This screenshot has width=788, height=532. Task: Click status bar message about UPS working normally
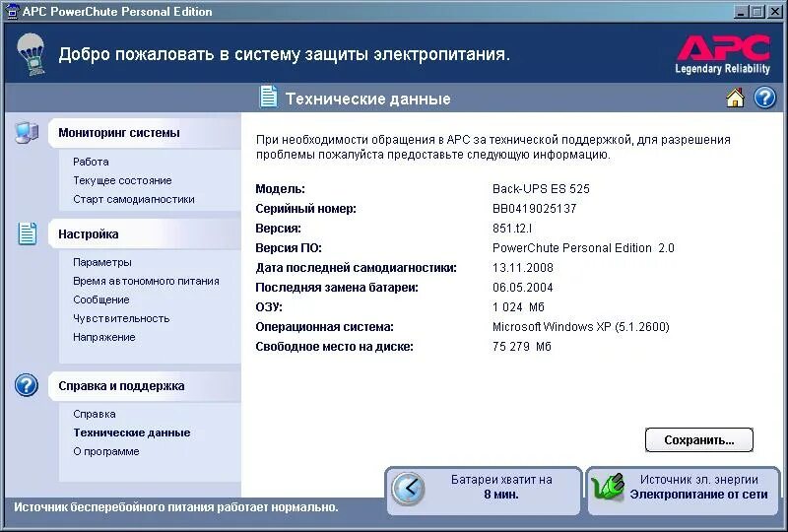[176, 507]
